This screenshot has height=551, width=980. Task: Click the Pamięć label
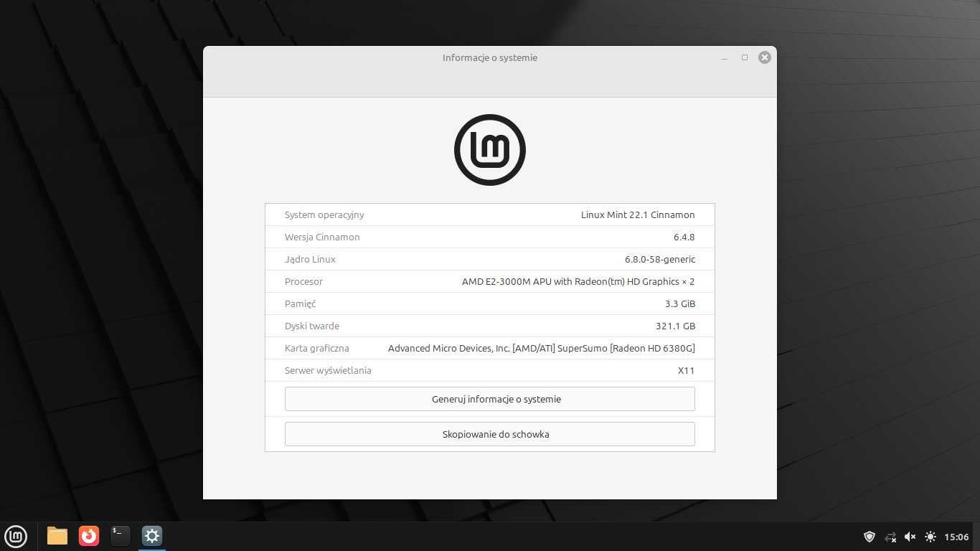point(300,303)
